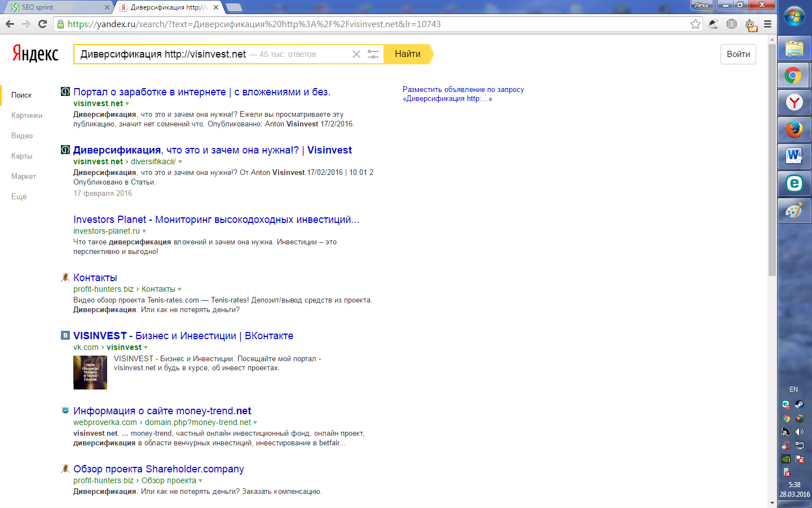812x508 pixels.
Task: Open the Информация о сайте money-trend.net result
Action: tap(162, 411)
